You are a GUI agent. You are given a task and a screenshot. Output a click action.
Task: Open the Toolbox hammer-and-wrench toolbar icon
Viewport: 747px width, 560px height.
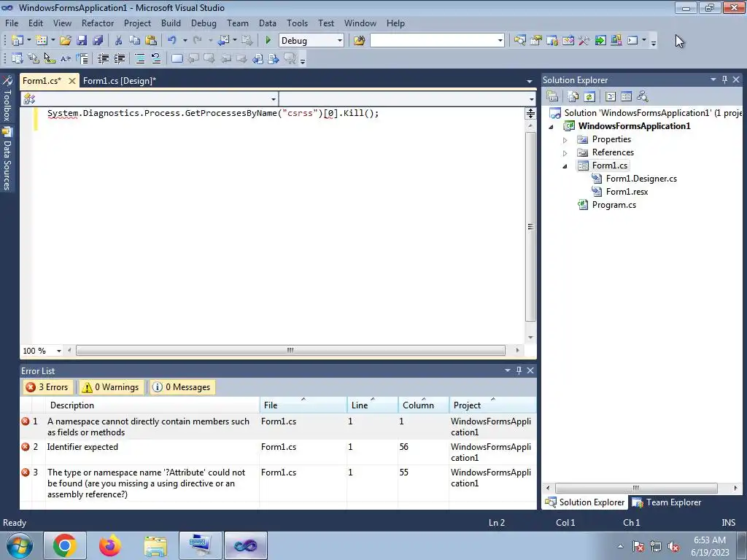584,41
